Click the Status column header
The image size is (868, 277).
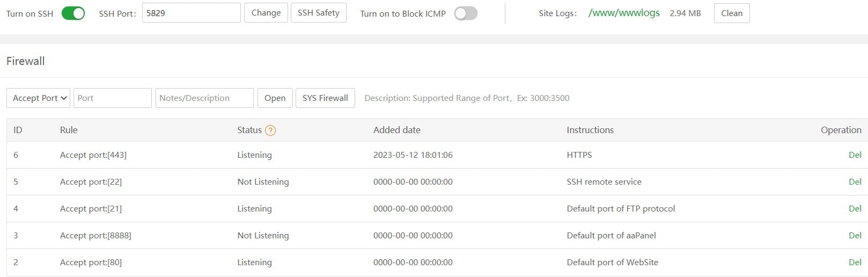pyautogui.click(x=249, y=130)
